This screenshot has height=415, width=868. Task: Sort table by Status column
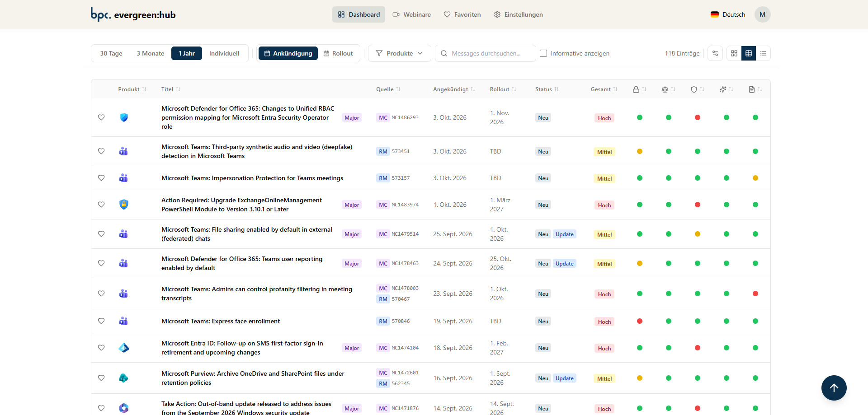pyautogui.click(x=547, y=89)
